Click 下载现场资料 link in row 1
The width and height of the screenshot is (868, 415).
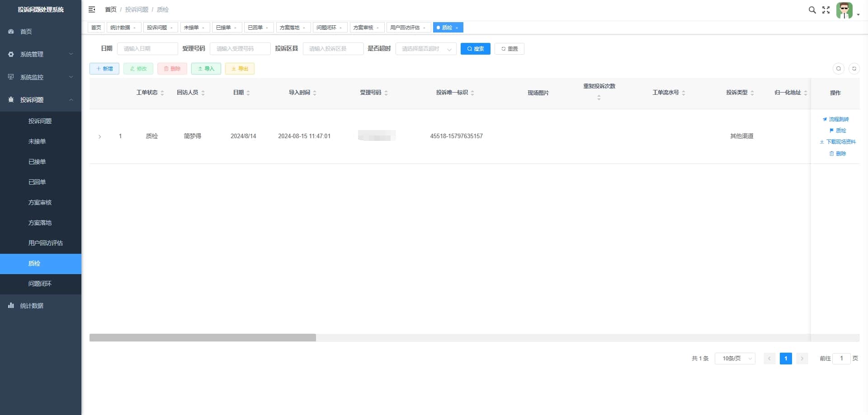[x=838, y=142]
